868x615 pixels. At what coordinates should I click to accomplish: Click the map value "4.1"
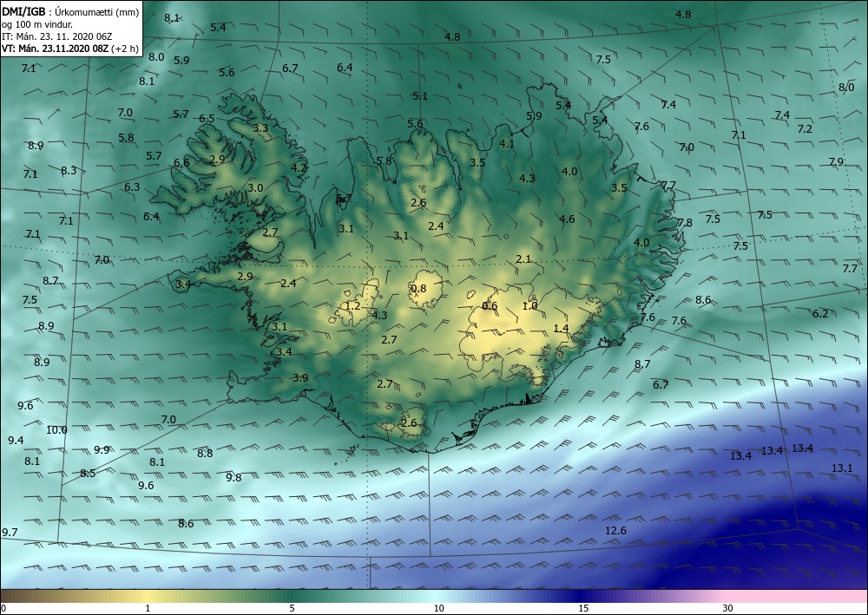click(507, 143)
